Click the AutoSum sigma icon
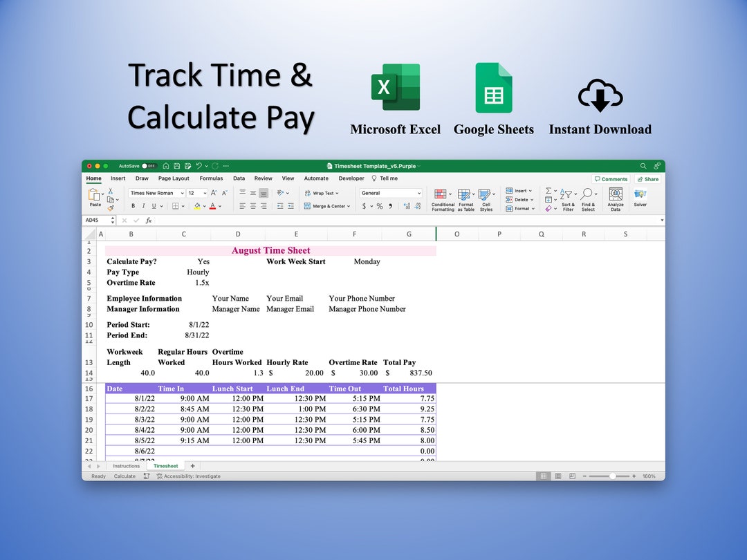Image resolution: width=747 pixels, height=560 pixels. 548,191
